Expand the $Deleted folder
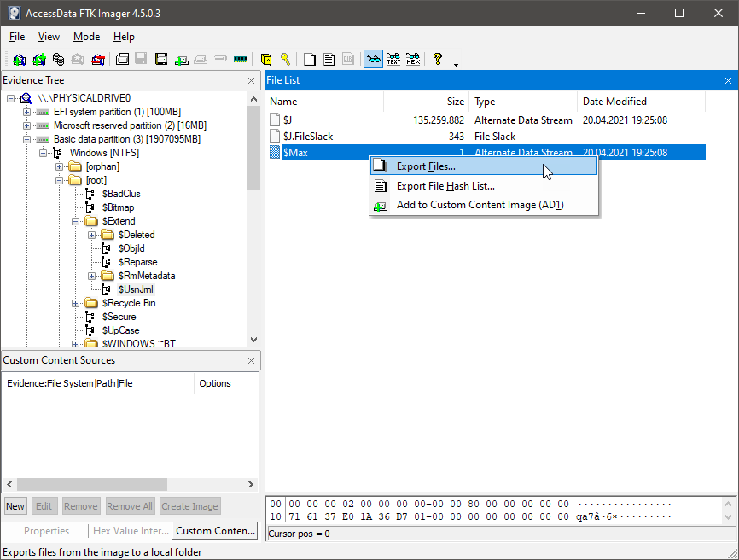 pos(91,236)
